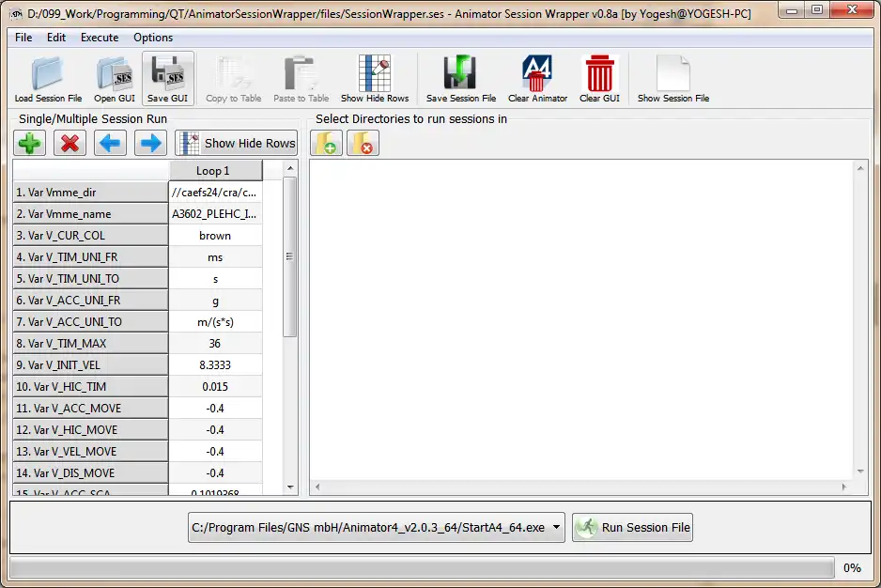The image size is (881, 588).
Task: Click the A3602_PLEHC_I... name cell
Action: pyautogui.click(x=215, y=213)
